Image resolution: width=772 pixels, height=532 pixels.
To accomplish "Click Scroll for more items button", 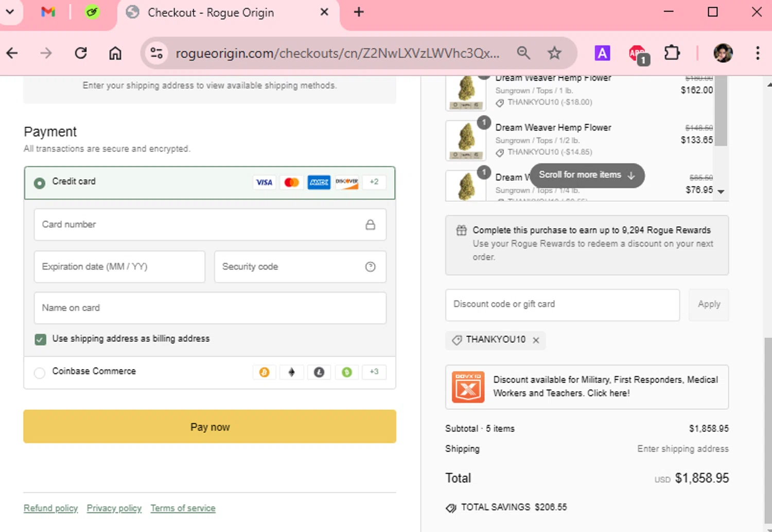I will pos(587,175).
